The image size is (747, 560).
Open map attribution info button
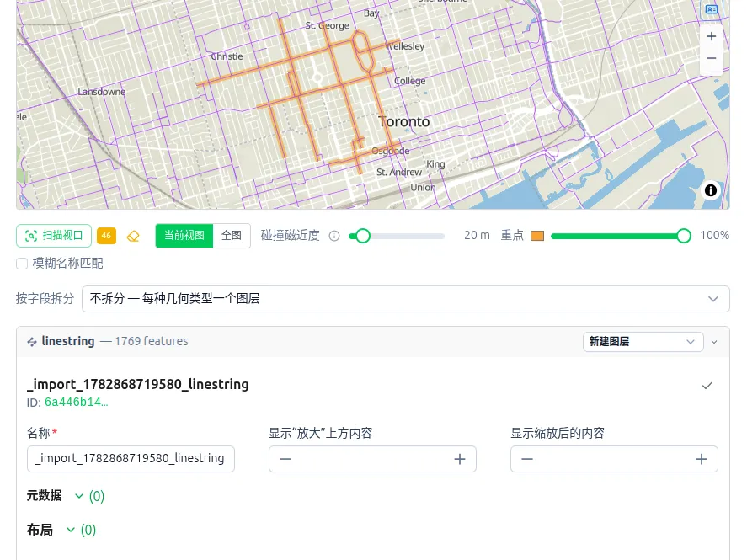[x=710, y=190]
